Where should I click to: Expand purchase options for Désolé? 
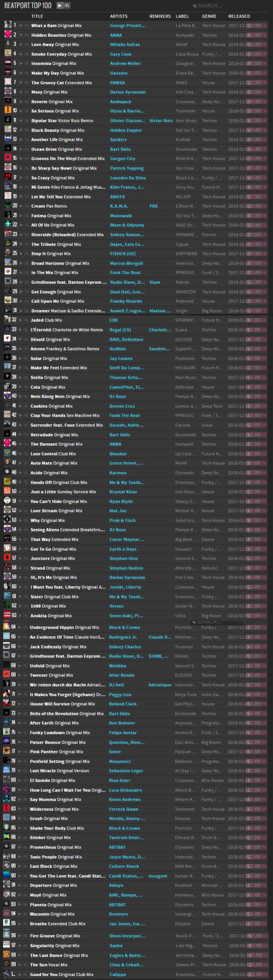(264, 339)
